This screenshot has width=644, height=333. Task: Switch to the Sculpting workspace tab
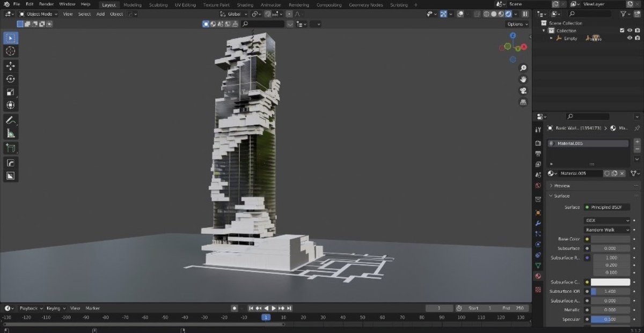point(157,5)
